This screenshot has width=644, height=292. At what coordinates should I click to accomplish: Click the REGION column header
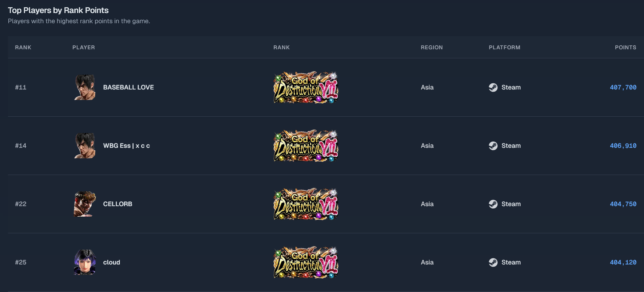(432, 47)
